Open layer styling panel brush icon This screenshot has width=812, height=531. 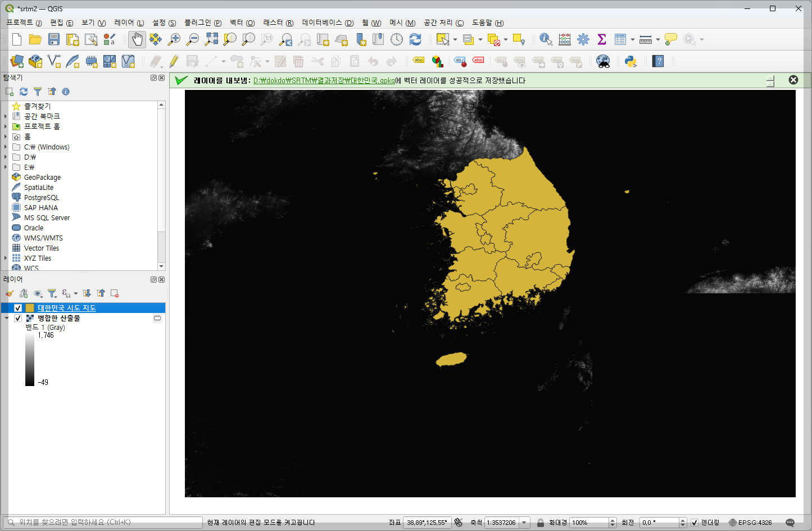click(10, 293)
